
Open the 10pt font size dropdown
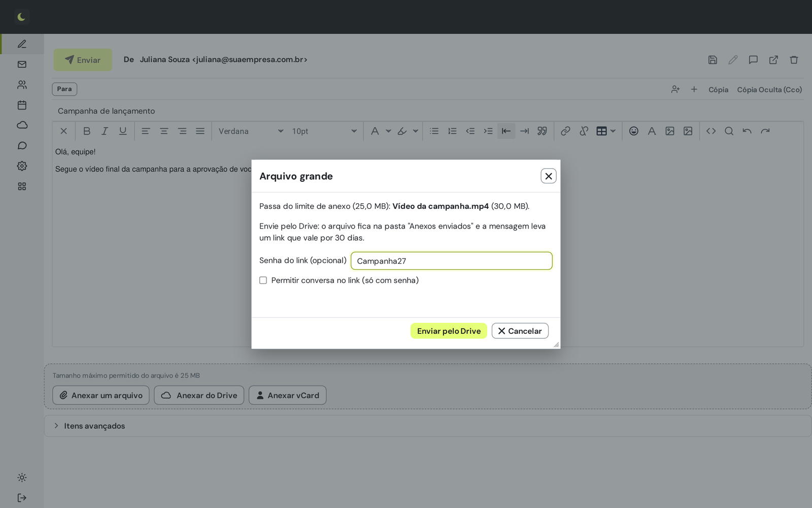[x=324, y=131]
